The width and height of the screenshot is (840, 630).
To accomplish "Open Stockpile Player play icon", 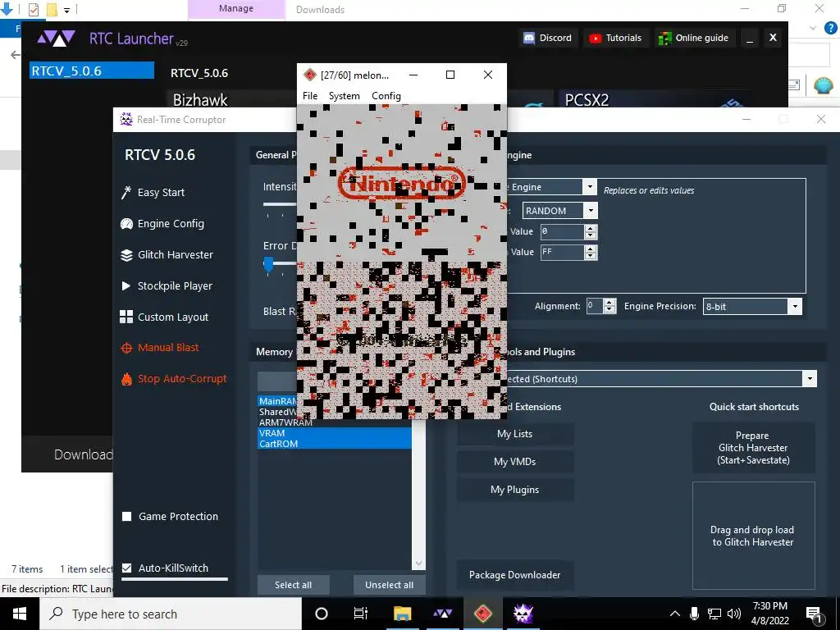I will click(126, 286).
